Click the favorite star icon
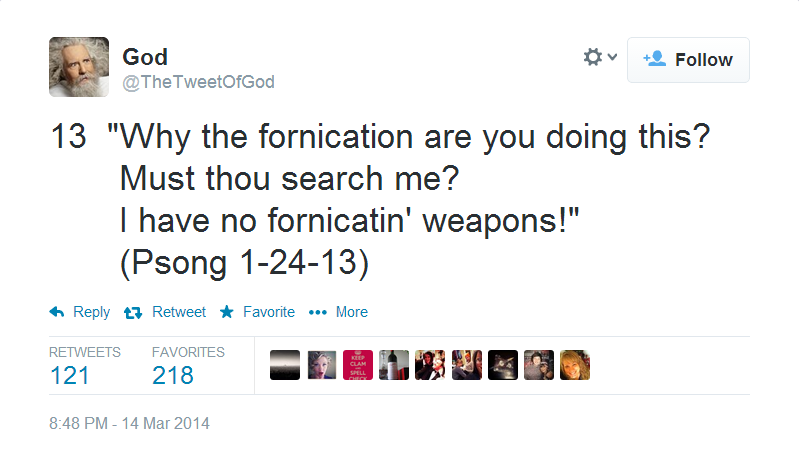 click(x=227, y=312)
